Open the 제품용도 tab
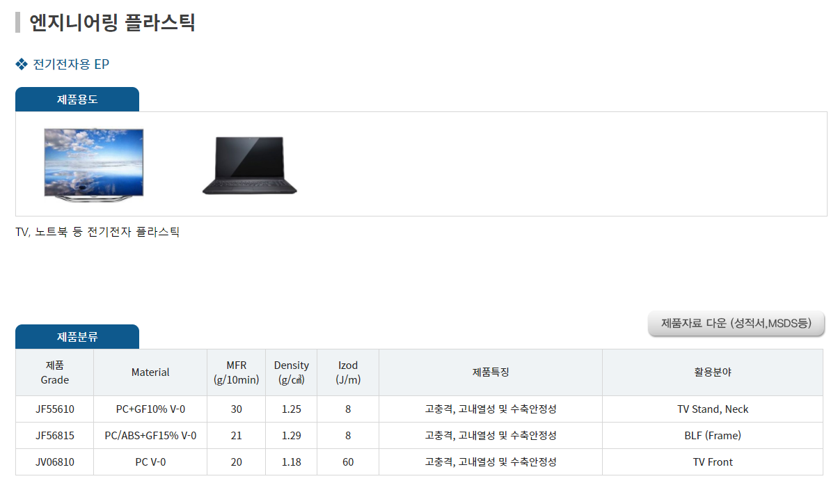Screen dimensions: 838x504 pos(77,100)
